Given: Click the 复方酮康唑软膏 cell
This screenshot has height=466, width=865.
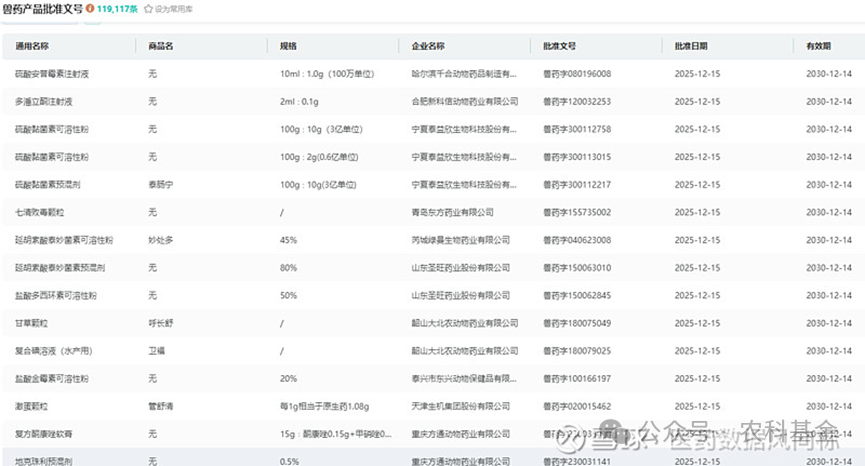Looking at the screenshot, I should coord(44,434).
